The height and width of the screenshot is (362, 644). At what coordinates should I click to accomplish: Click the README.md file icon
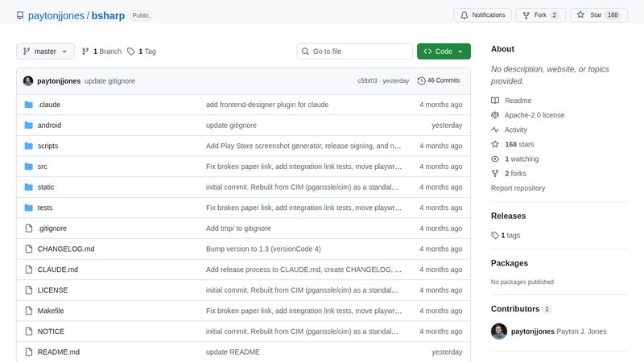point(28,352)
